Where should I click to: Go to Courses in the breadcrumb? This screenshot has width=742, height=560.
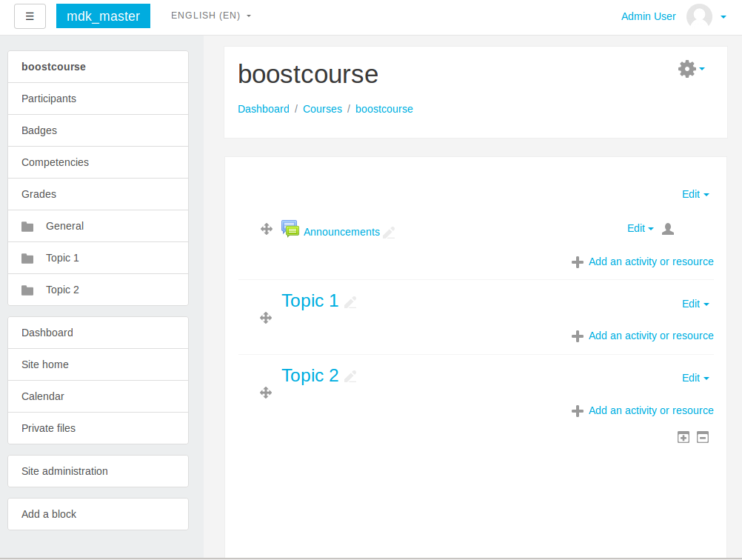(322, 109)
